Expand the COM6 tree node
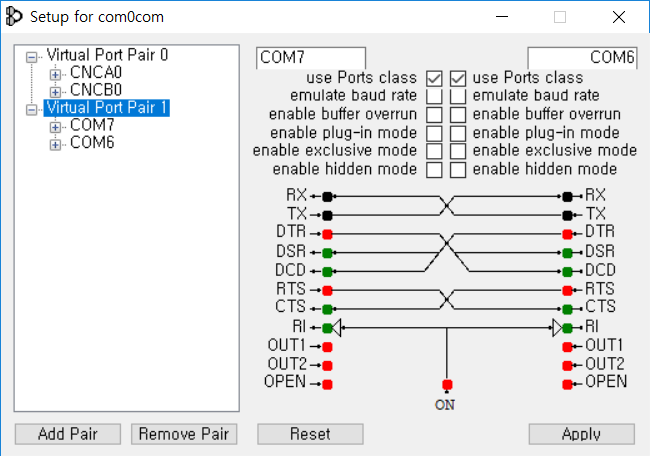The width and height of the screenshot is (650, 456). coord(55,144)
